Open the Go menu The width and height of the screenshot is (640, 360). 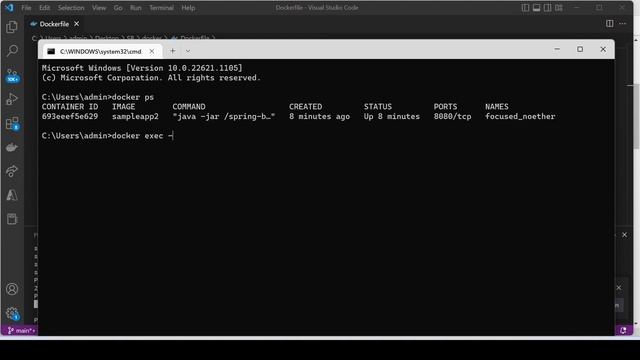pos(118,8)
